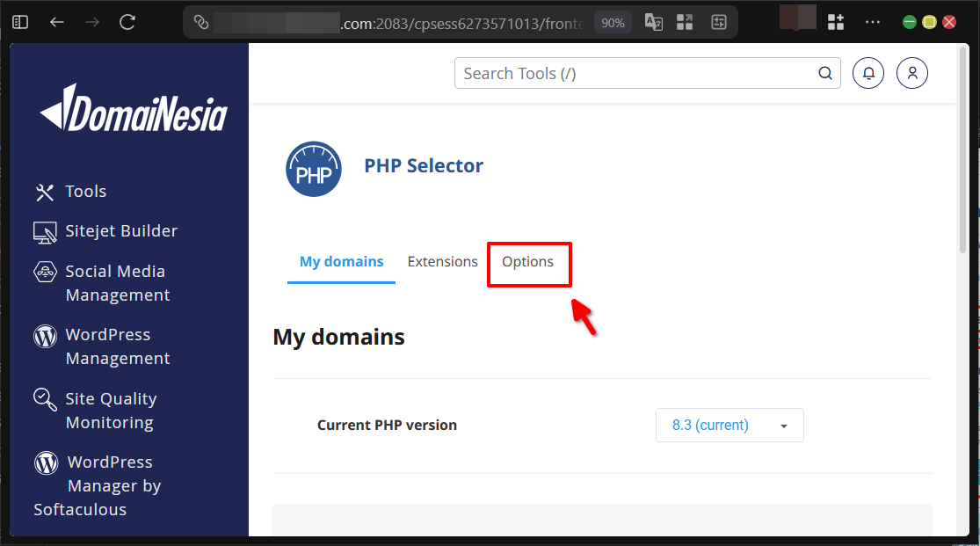Viewport: 980px width, 546px height.
Task: Switch to the Extensions tab
Action: [x=442, y=261]
